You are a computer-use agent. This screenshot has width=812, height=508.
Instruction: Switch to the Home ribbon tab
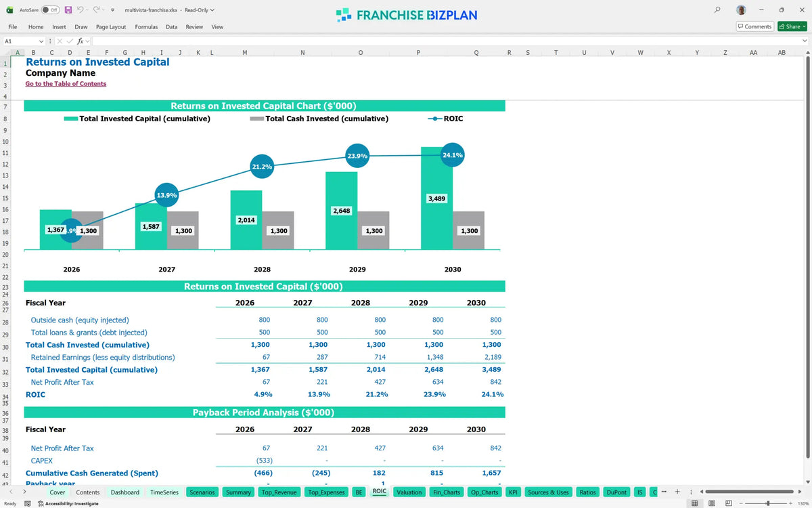36,26
